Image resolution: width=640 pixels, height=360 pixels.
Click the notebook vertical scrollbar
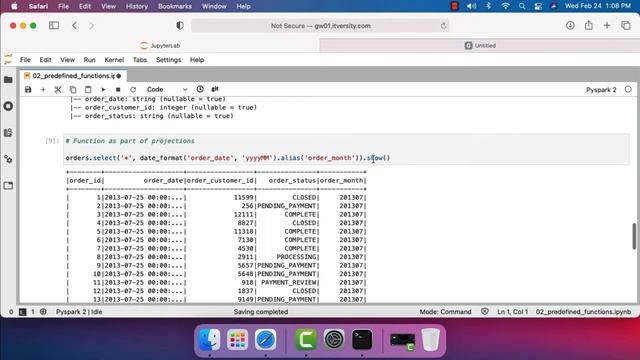(634, 236)
